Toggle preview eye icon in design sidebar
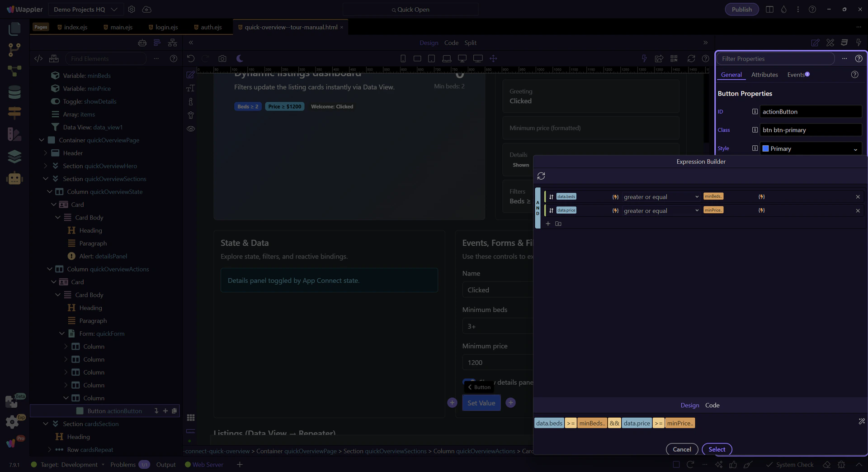868x472 pixels. [191, 129]
